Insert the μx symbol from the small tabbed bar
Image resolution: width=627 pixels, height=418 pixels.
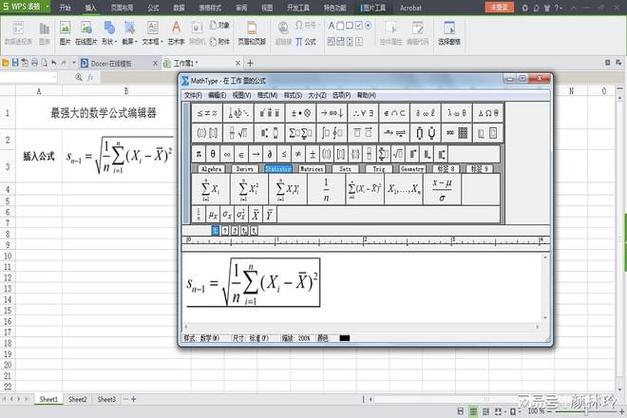(213, 215)
